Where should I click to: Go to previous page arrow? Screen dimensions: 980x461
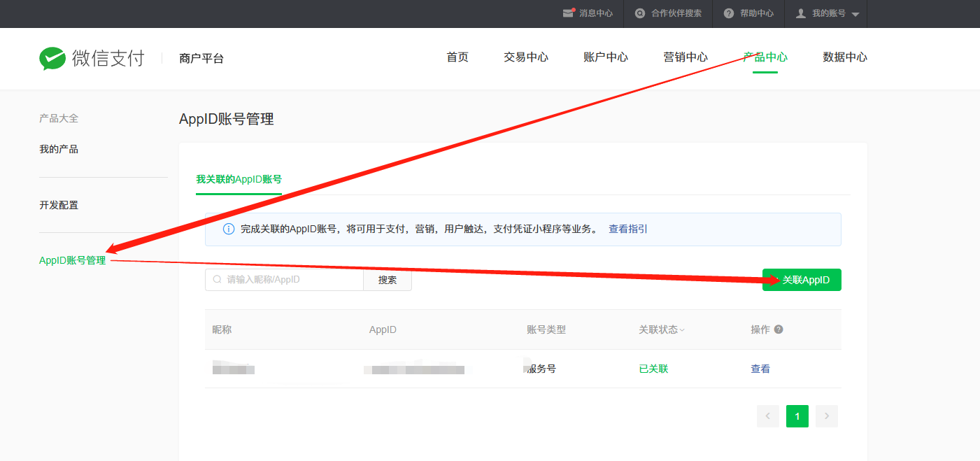[768, 416]
